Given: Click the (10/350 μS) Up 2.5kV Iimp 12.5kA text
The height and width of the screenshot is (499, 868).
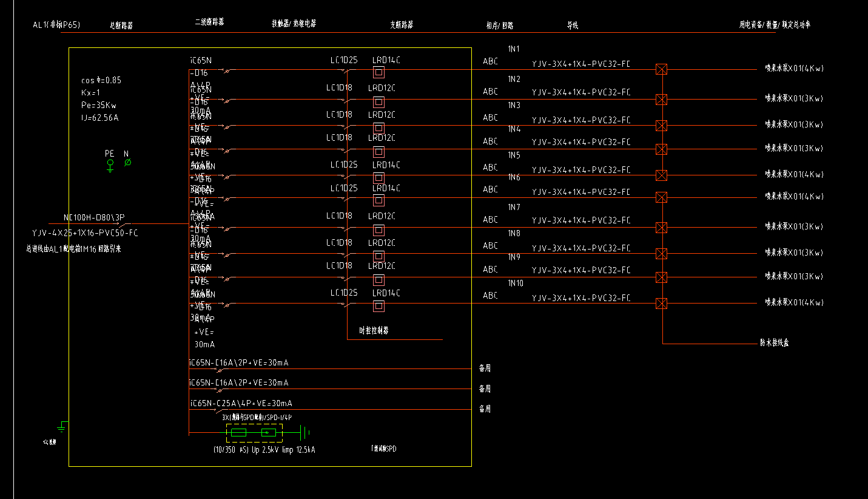Looking at the screenshot, I should [x=264, y=450].
